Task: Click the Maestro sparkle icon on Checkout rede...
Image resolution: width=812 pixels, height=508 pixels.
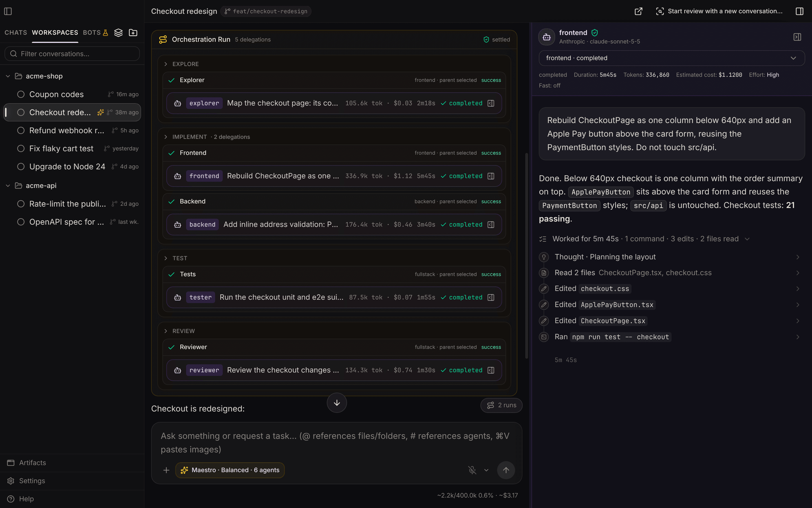Action: [x=100, y=112]
